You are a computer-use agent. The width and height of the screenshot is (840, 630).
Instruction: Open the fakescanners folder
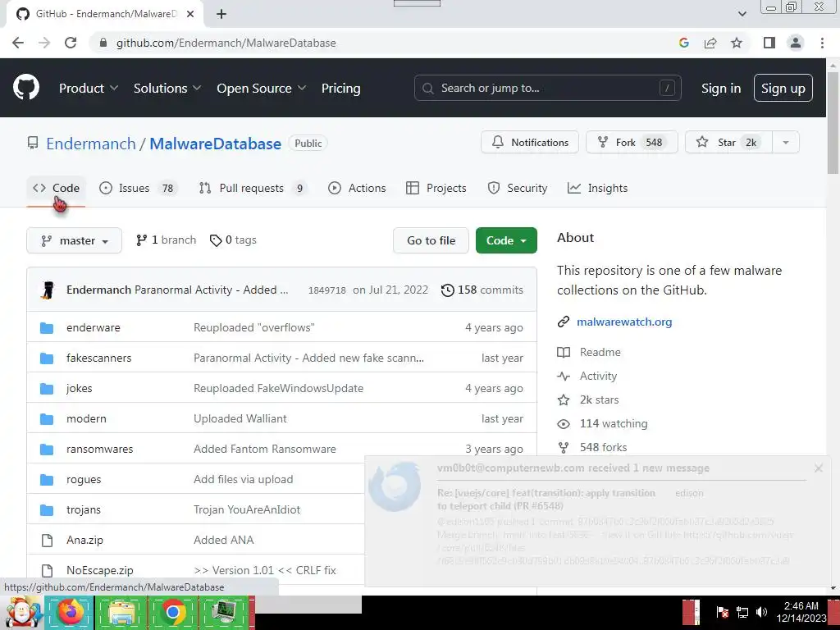pos(98,358)
